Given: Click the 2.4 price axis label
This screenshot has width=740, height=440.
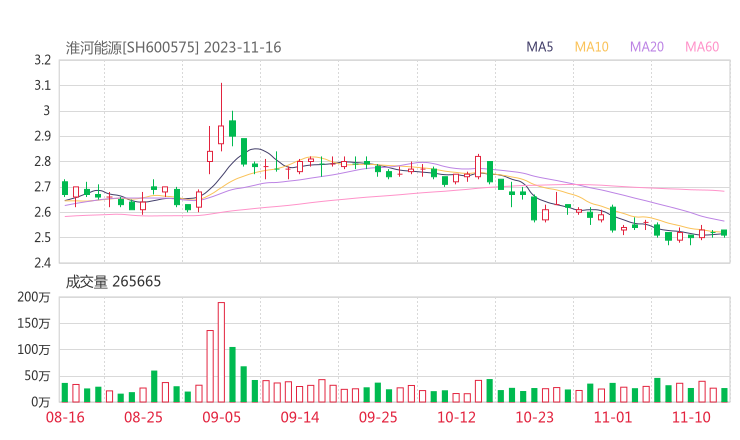Looking at the screenshot, I should coord(42,262).
